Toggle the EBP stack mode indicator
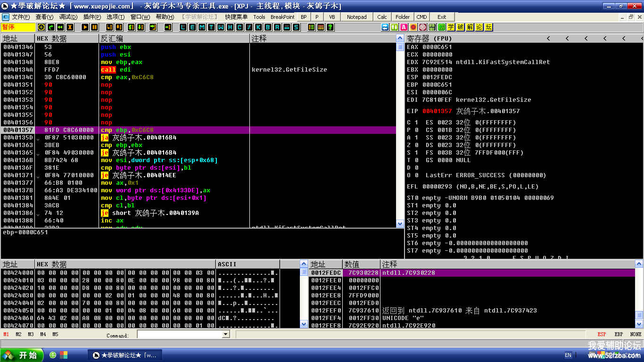 619,334
